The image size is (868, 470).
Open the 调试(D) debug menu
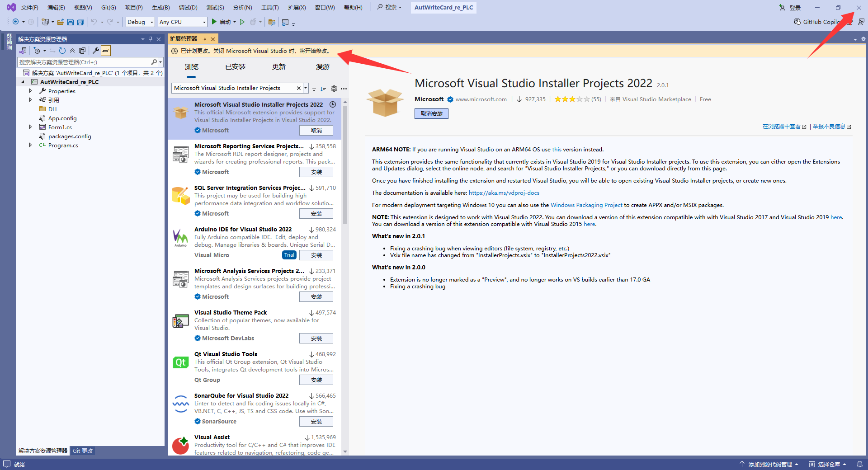[188, 7]
